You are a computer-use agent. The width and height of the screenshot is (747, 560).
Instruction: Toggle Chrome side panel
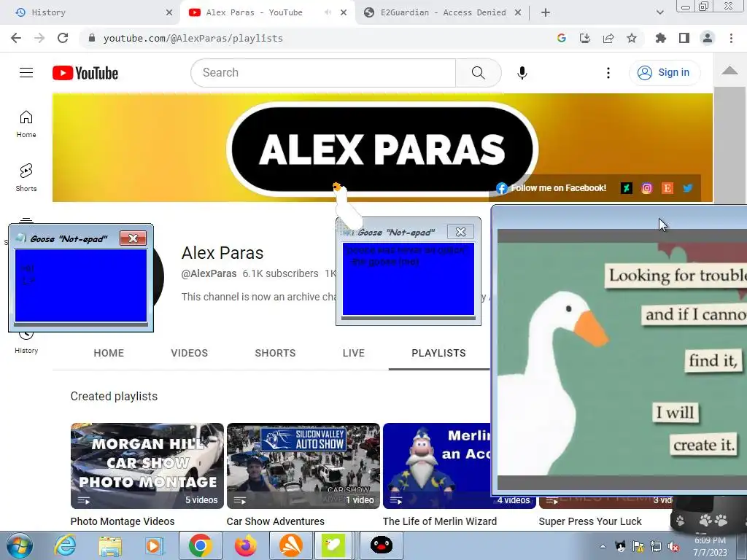click(x=684, y=38)
